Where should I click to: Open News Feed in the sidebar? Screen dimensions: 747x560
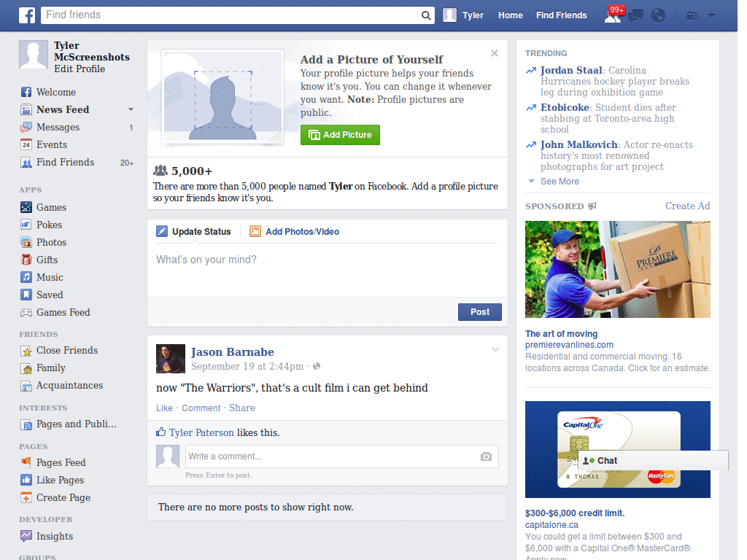pos(63,109)
